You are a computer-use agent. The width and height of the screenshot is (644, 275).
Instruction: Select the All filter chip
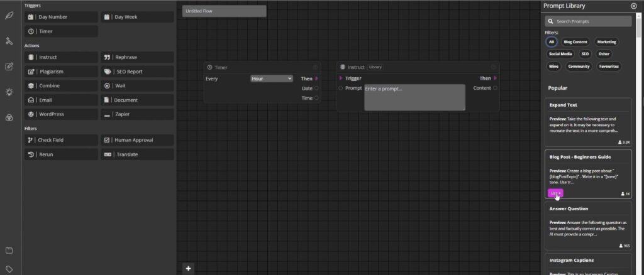point(551,42)
